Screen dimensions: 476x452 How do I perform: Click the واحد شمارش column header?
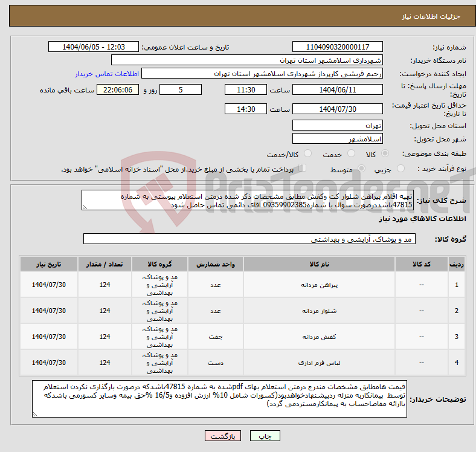tap(216, 264)
